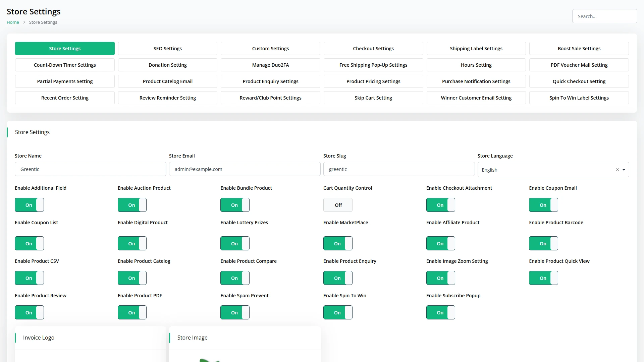644x362 pixels.
Task: Open Recent Order Setting tab
Action: click(x=65, y=98)
